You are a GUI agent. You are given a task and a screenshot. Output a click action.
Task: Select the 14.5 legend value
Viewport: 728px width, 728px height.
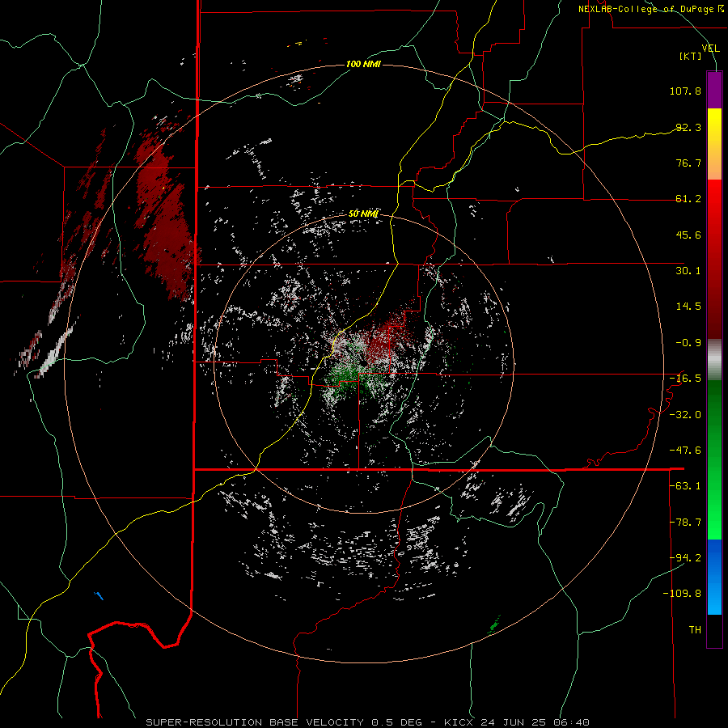point(688,307)
